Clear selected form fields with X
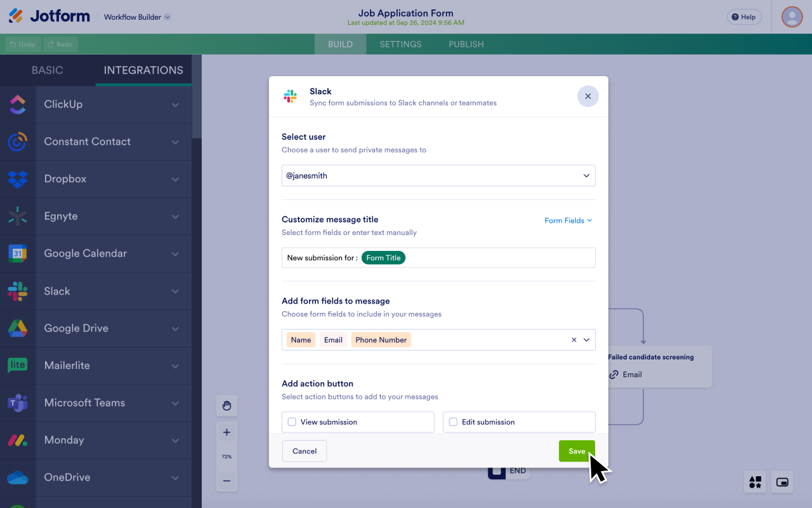812x508 pixels. pos(574,340)
